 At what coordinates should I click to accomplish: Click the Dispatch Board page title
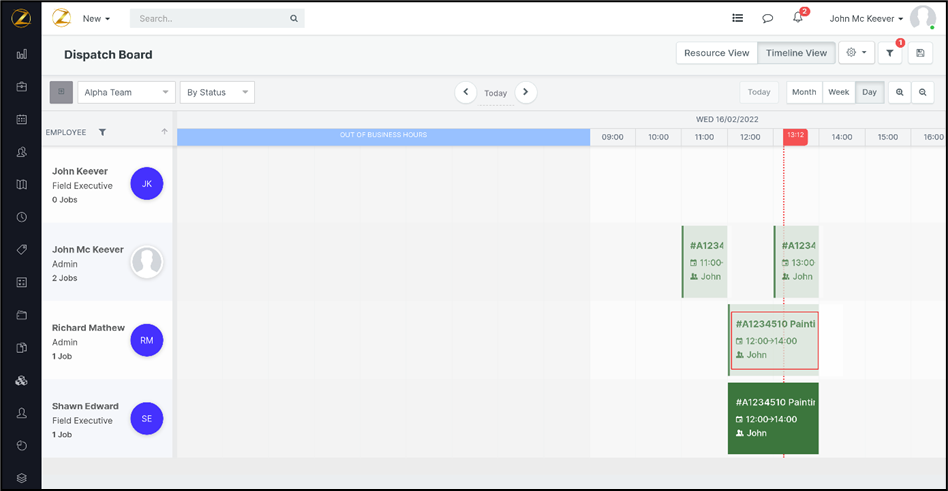pyautogui.click(x=108, y=55)
